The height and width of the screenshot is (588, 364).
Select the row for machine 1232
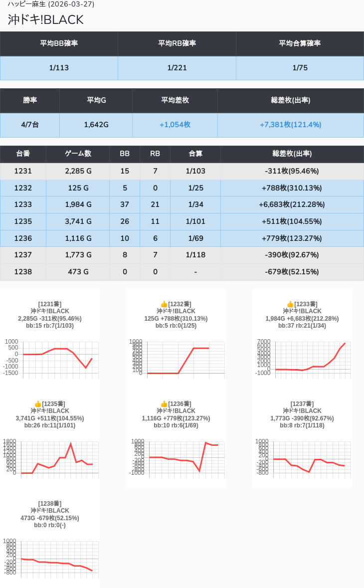point(182,188)
